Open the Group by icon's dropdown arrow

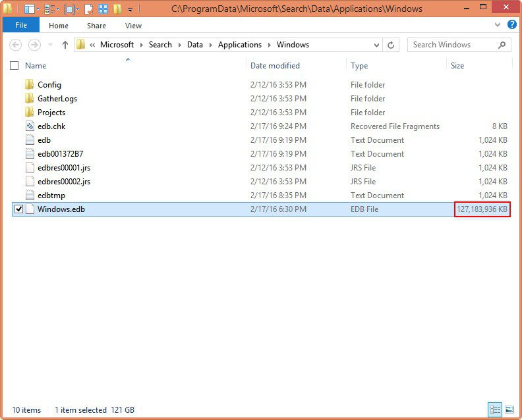[x=57, y=9]
